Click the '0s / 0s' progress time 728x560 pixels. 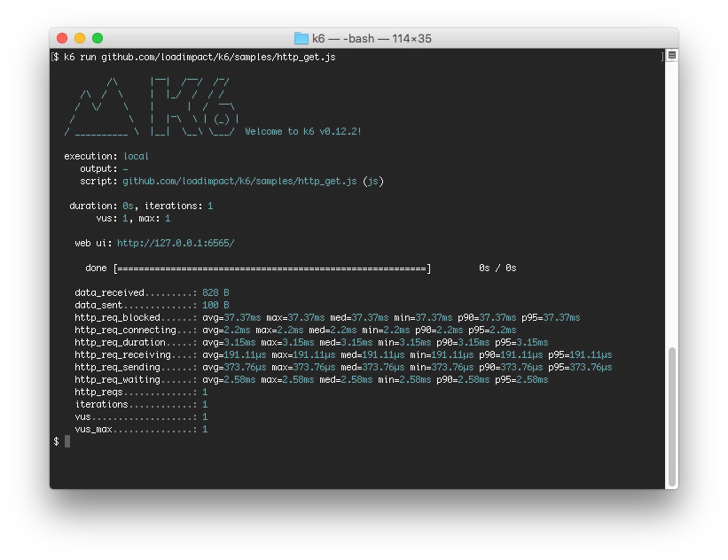pyautogui.click(x=497, y=268)
